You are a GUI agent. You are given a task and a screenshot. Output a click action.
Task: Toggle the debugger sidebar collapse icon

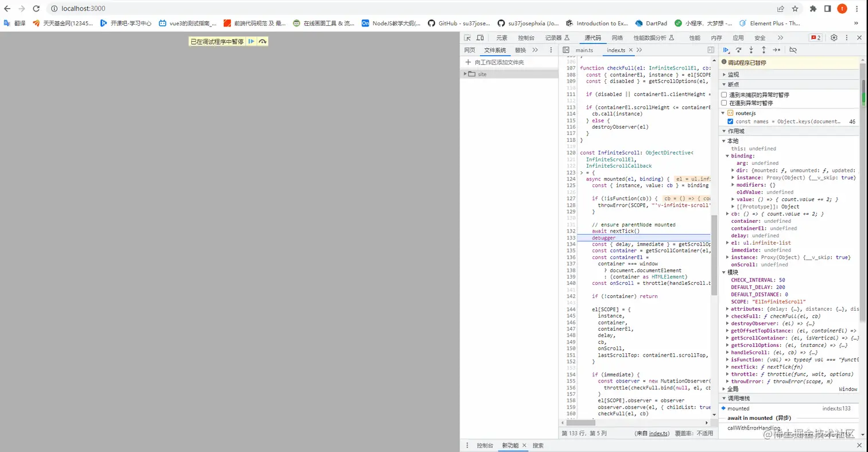tap(711, 50)
